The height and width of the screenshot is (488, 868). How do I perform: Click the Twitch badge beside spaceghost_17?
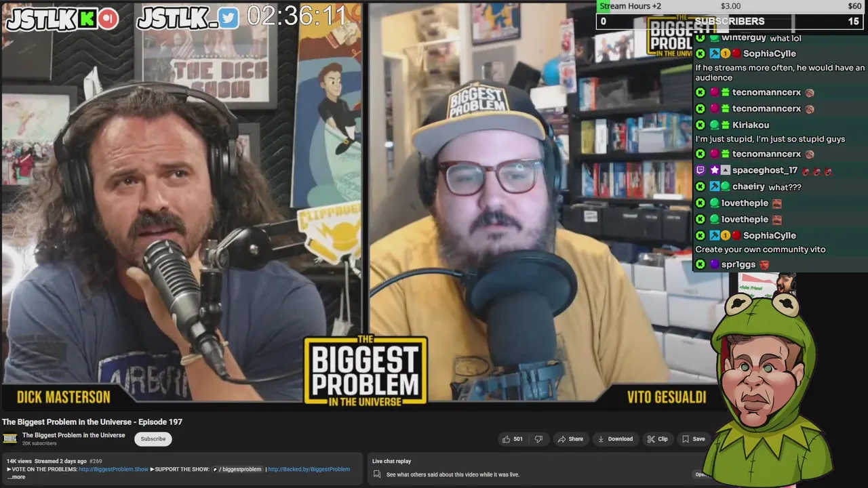click(701, 171)
